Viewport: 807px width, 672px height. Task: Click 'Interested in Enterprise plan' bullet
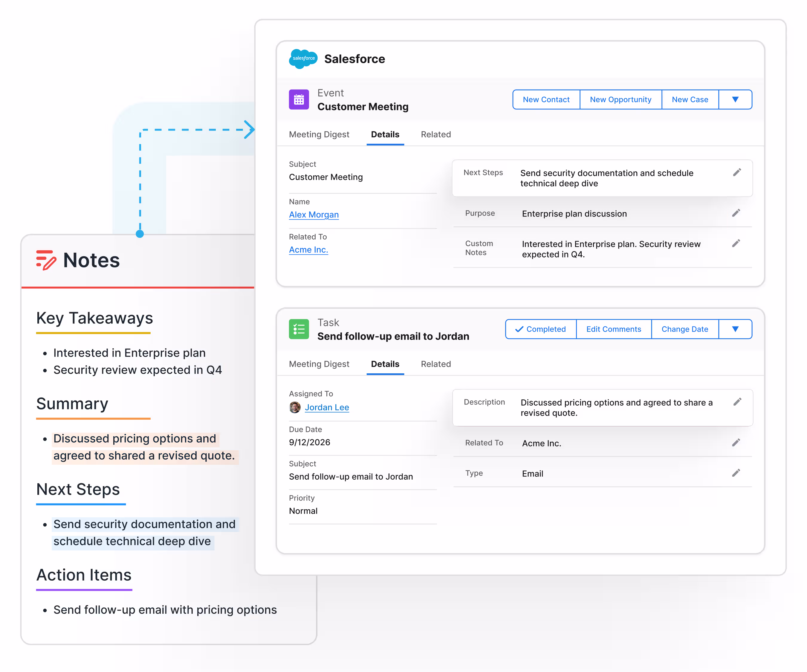[129, 353]
